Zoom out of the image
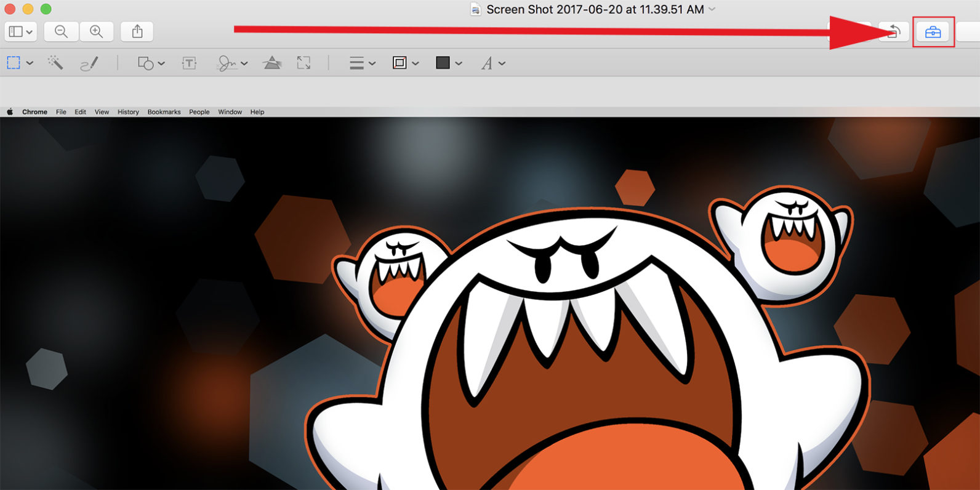This screenshot has height=490, width=980. point(61,31)
